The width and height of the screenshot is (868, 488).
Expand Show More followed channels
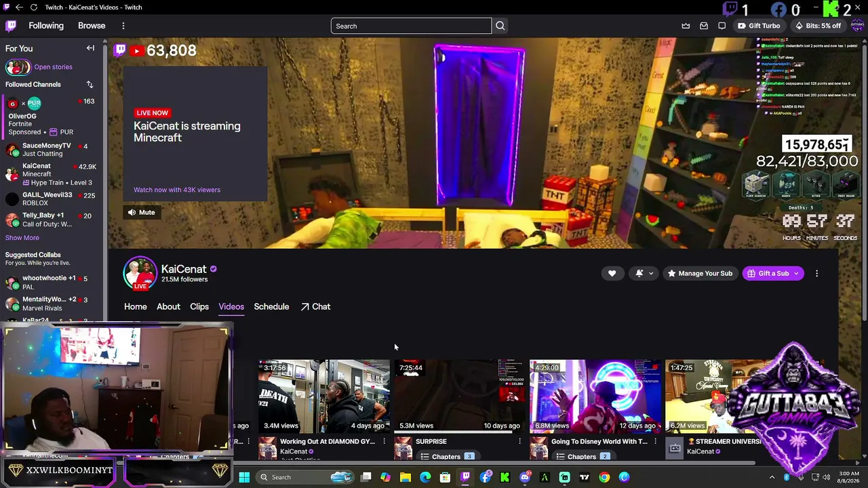click(x=22, y=238)
